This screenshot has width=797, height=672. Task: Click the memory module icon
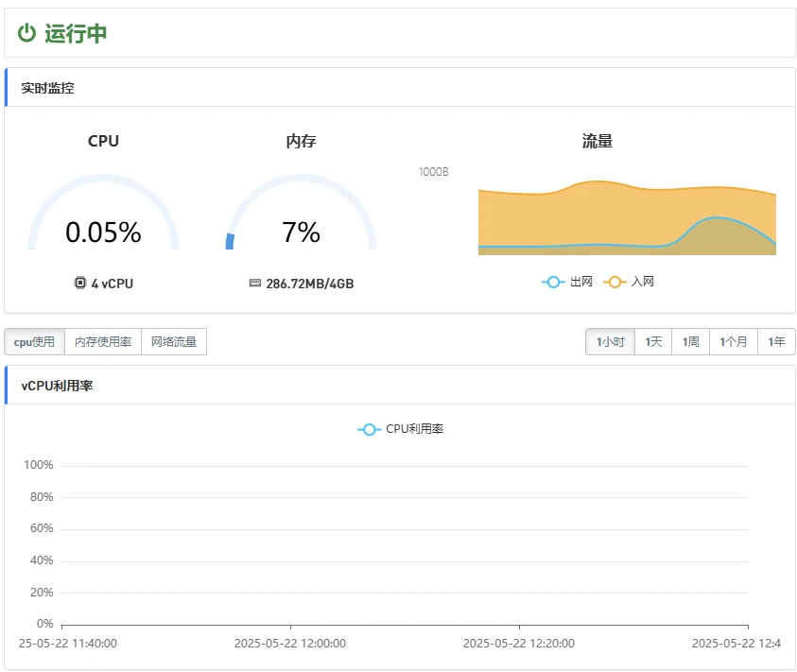tap(255, 283)
